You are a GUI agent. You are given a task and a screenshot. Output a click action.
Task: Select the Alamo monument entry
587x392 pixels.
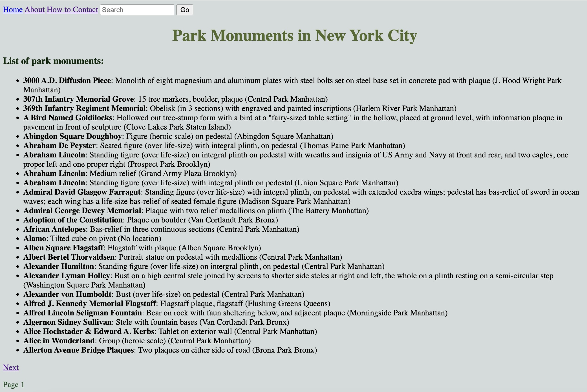35,239
